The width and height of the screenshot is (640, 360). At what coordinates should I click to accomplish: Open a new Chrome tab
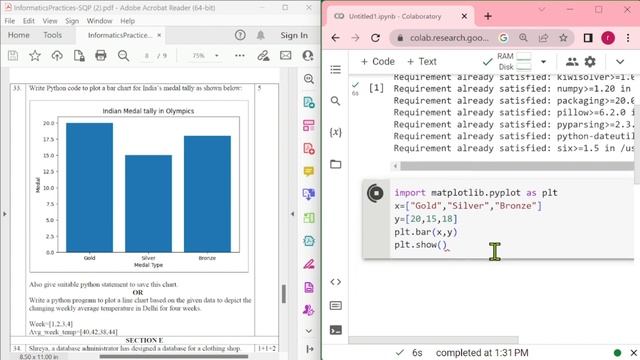pyautogui.click(x=488, y=16)
